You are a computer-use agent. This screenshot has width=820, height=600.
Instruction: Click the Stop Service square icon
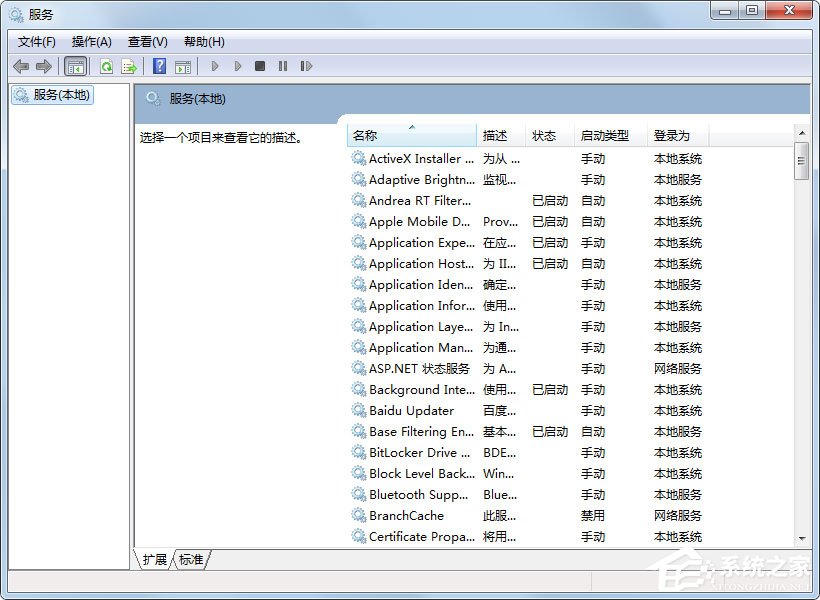tap(260, 66)
